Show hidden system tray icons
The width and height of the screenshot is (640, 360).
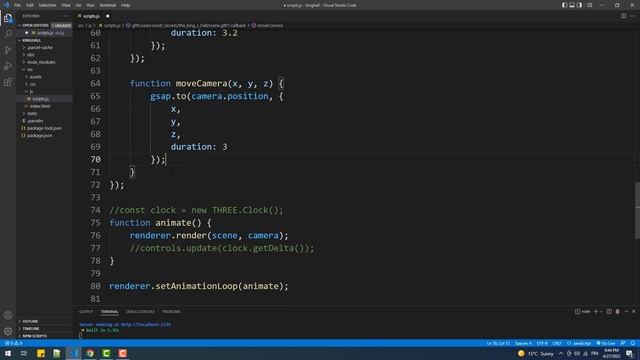(561, 353)
